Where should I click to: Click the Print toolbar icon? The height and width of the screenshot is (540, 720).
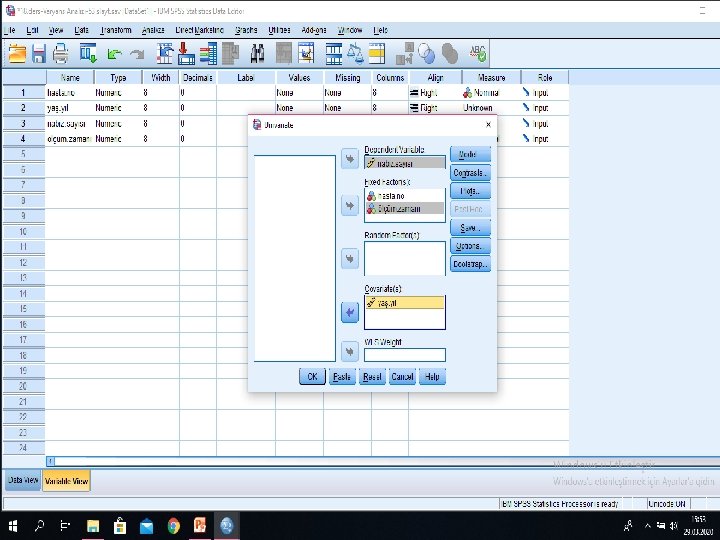61,53
